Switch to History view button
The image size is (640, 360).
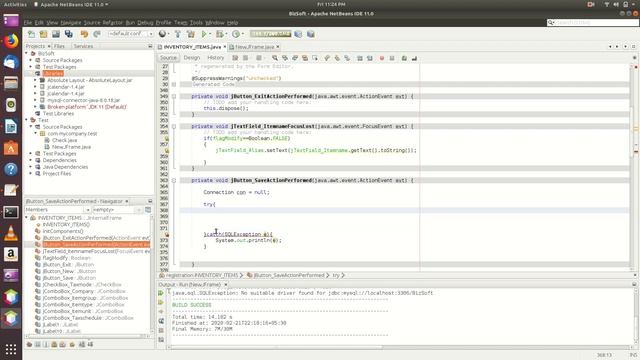click(216, 58)
